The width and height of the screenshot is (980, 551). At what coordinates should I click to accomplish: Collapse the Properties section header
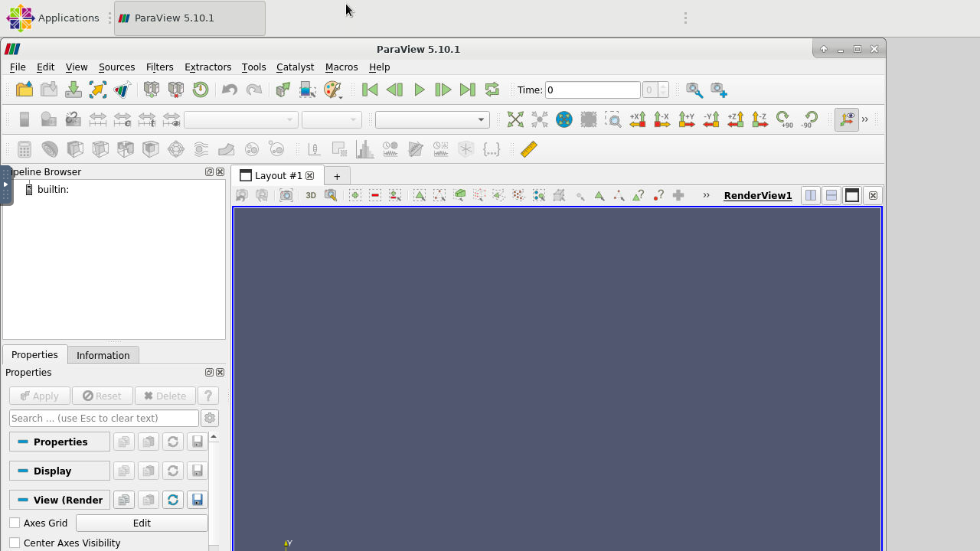[x=60, y=442]
